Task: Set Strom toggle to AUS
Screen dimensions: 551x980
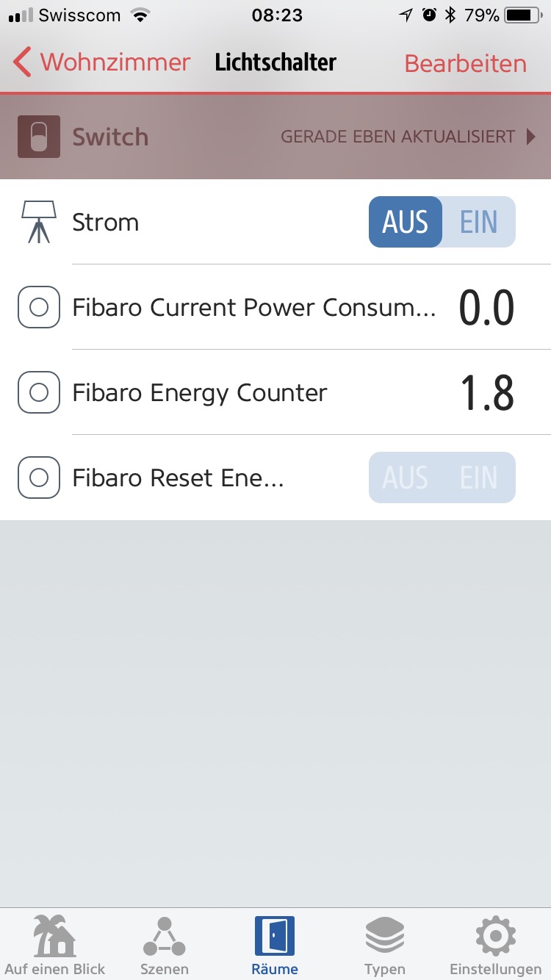Action: (406, 222)
